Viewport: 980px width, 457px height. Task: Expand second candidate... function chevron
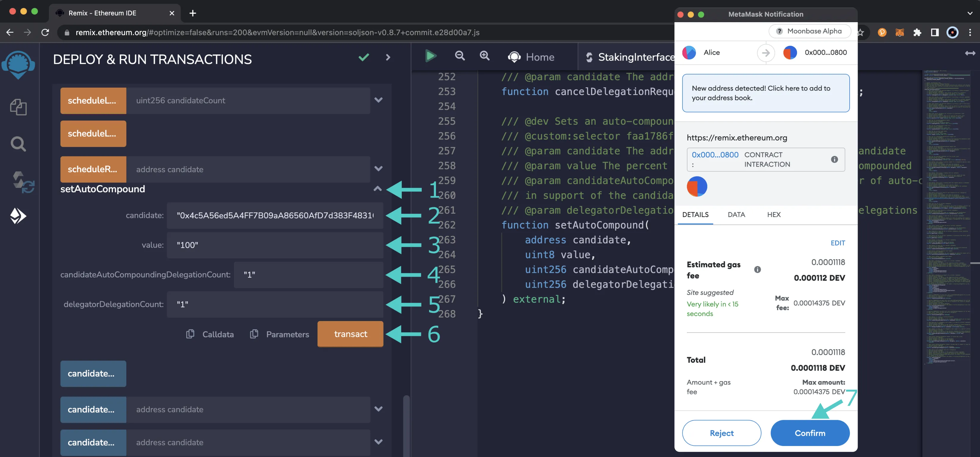(378, 409)
